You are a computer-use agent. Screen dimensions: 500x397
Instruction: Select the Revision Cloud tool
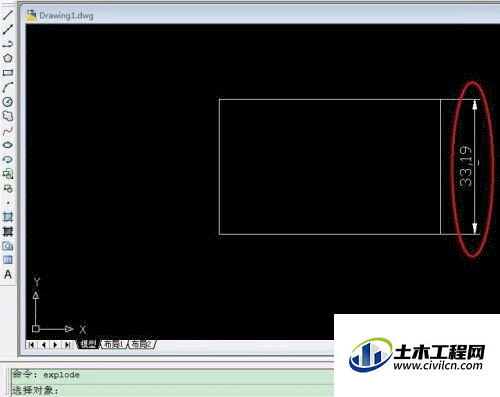8,116
